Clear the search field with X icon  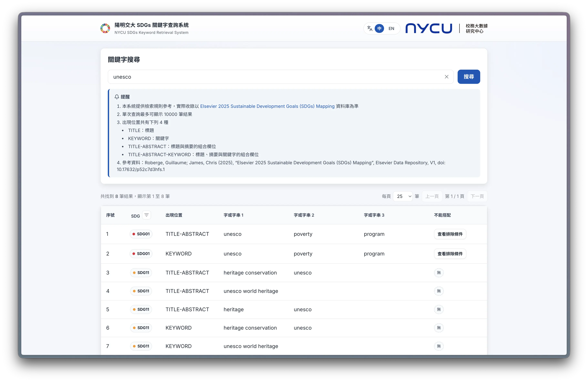[446, 77]
